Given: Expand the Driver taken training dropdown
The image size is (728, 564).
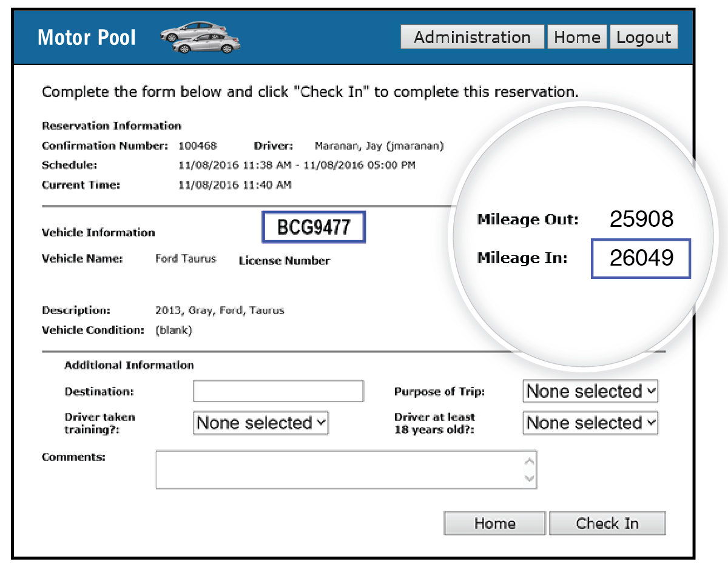Looking at the screenshot, I should pyautogui.click(x=261, y=423).
